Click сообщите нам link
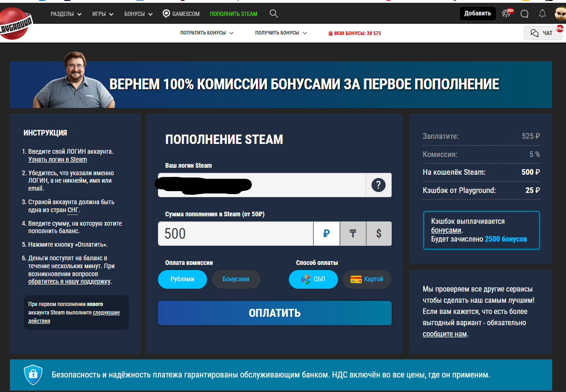 click(445, 334)
